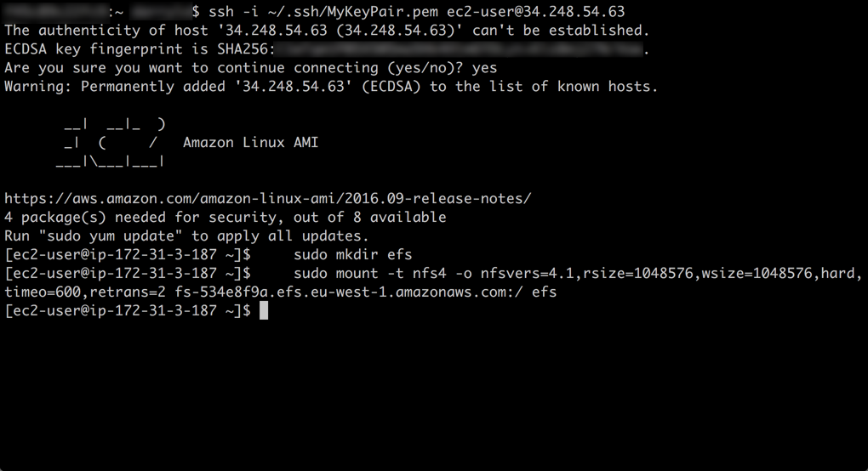Click the blurred ECDSA SHA256 fingerprint value

point(458,49)
